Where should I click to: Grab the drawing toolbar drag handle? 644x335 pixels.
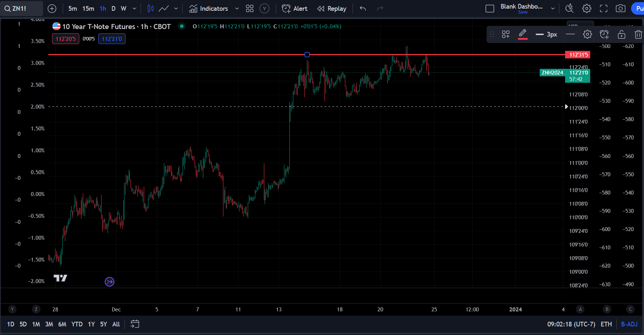click(x=492, y=34)
